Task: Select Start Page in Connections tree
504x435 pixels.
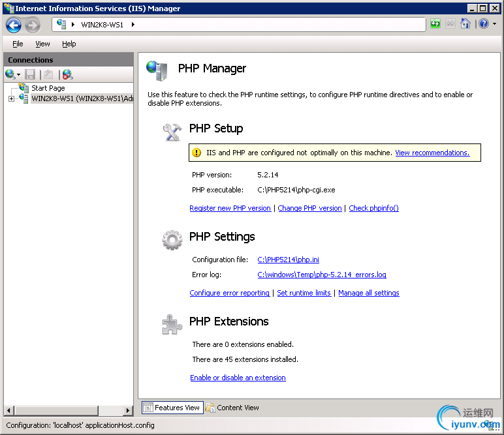Action: coord(48,88)
